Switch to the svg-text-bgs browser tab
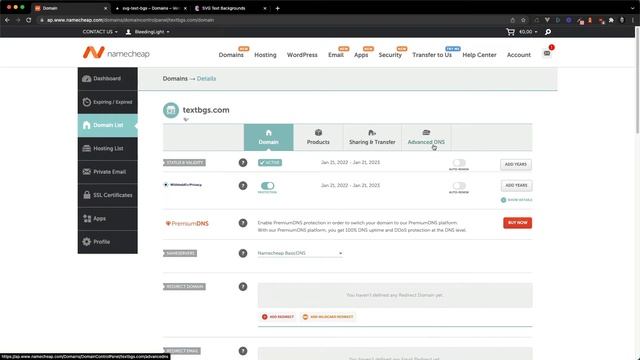 pyautogui.click(x=151, y=8)
